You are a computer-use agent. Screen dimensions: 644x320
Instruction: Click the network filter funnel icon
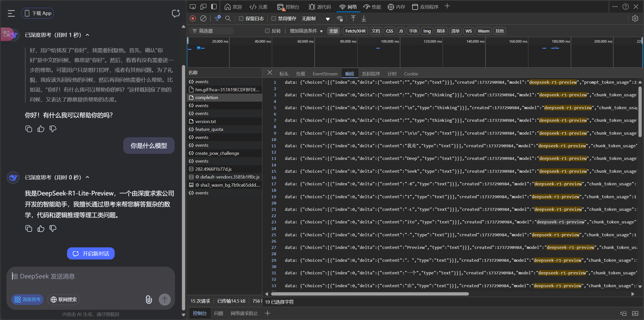[x=217, y=18]
